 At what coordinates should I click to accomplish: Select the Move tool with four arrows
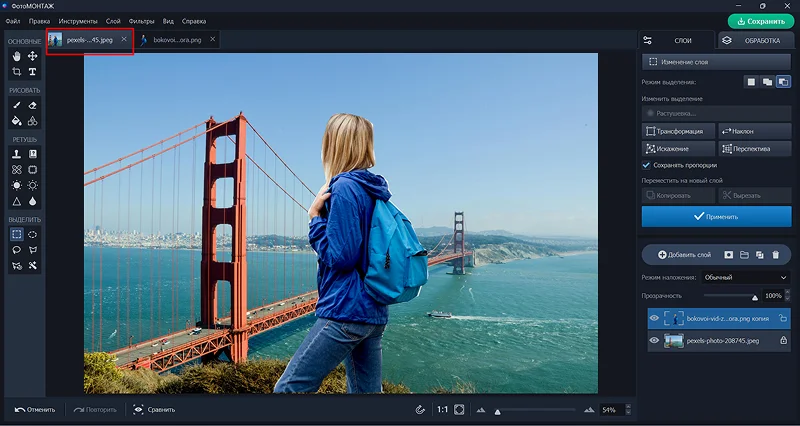coord(33,56)
